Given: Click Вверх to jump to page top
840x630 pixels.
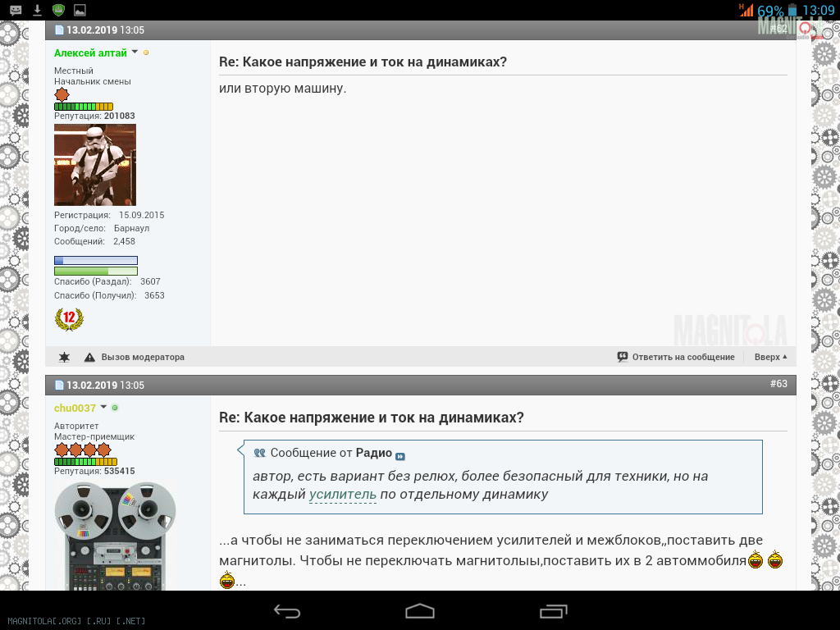Looking at the screenshot, I should pyautogui.click(x=770, y=358).
